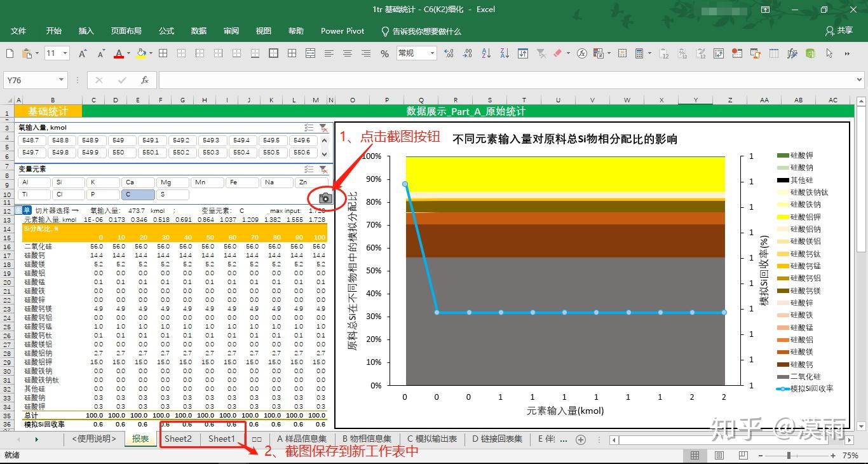Viewport: 868px width, 464px height.
Task: Select the 550.3 oxygen input slicer value
Action: tap(212, 153)
